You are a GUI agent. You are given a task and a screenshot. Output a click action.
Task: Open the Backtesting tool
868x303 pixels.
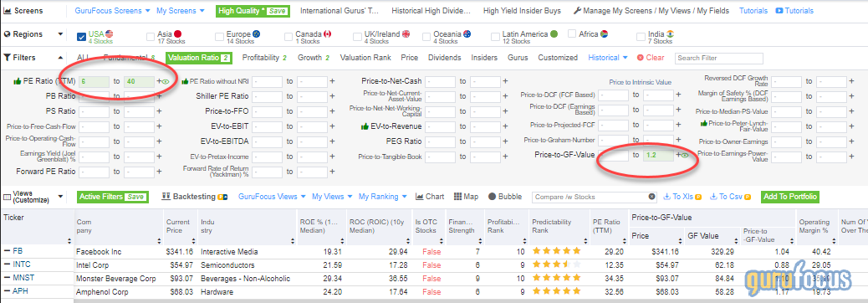194,197
